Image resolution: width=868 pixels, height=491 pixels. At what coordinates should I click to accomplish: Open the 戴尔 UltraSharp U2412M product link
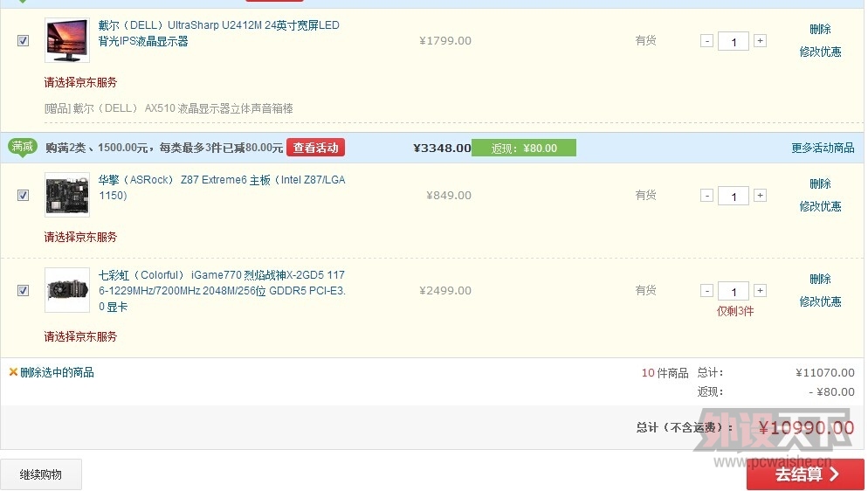[x=218, y=33]
